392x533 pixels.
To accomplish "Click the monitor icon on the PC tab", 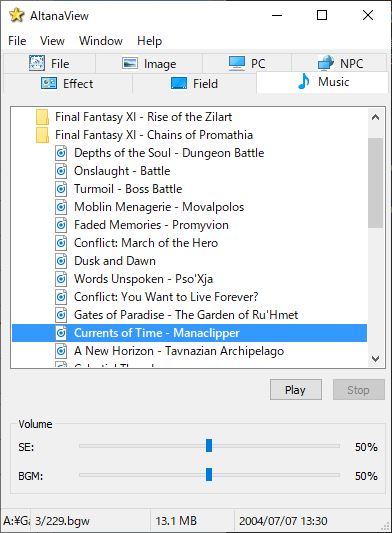I will click(237, 63).
